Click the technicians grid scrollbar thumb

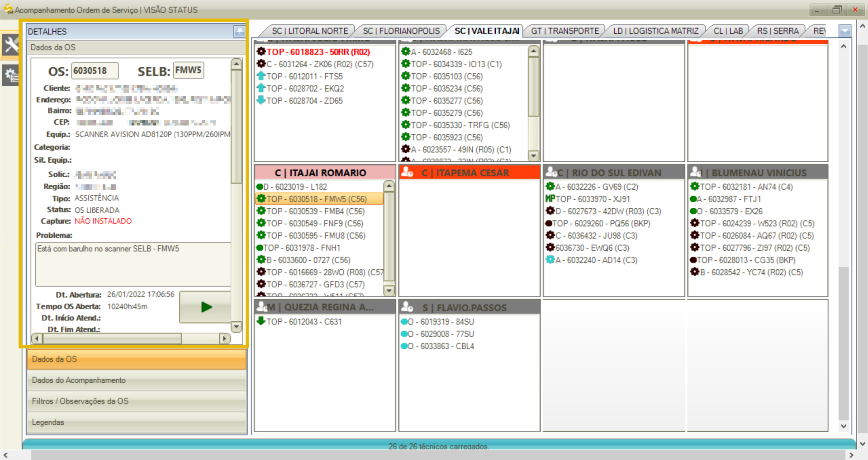tap(844, 343)
